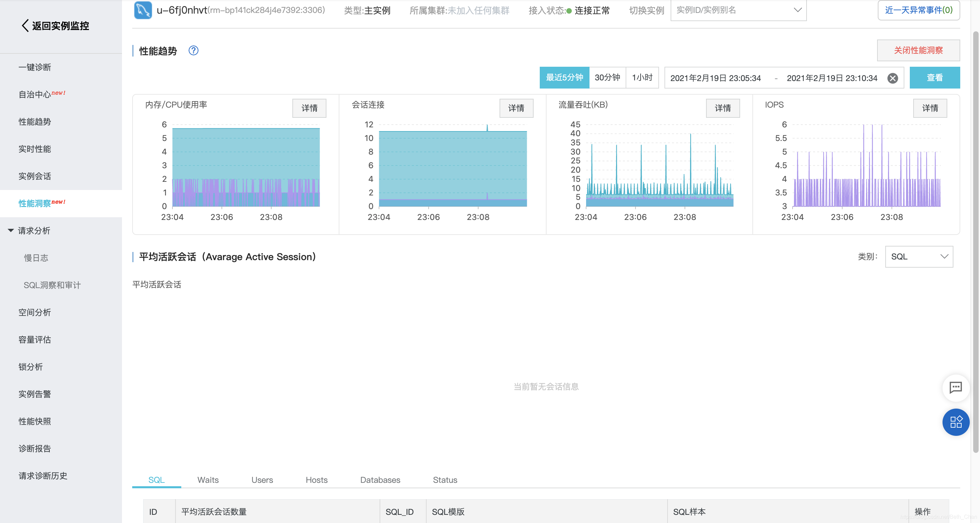Select the 30分钟 time range
Screen dimensions: 980x523
point(607,78)
